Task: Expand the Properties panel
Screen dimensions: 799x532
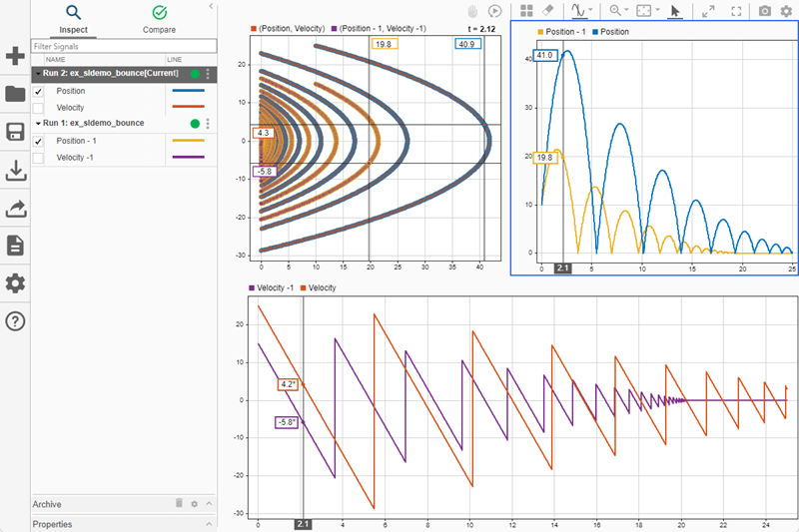Action: [209, 524]
